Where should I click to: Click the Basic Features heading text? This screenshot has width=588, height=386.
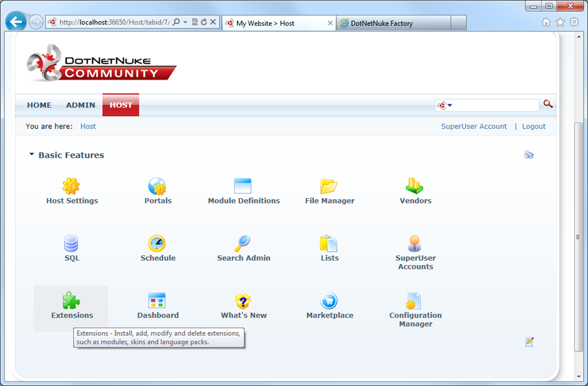(x=71, y=155)
